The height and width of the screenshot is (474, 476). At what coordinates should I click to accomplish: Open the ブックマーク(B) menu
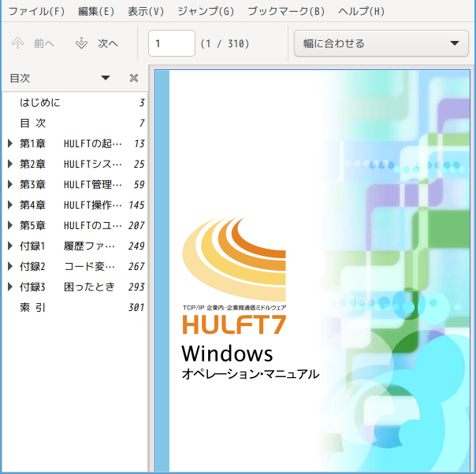[286, 12]
